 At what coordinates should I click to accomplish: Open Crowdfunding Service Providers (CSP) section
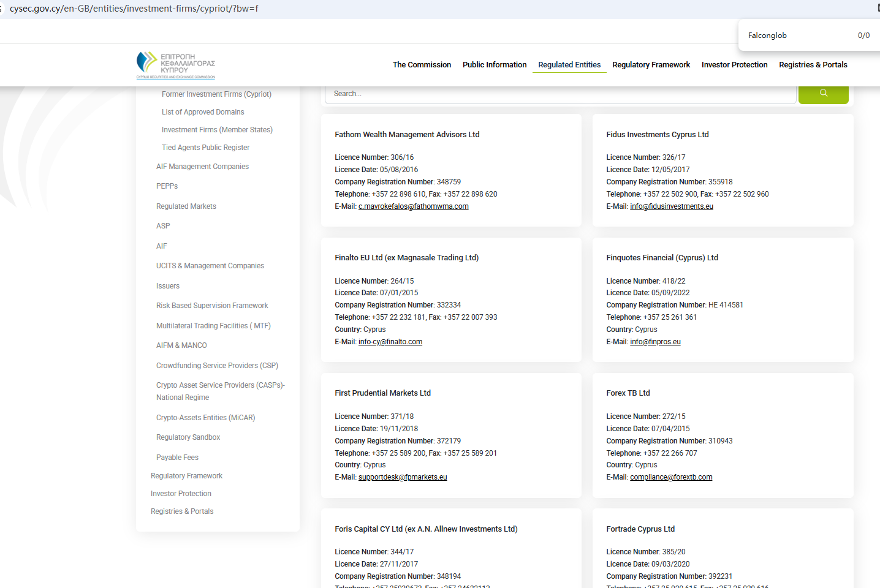pyautogui.click(x=217, y=366)
